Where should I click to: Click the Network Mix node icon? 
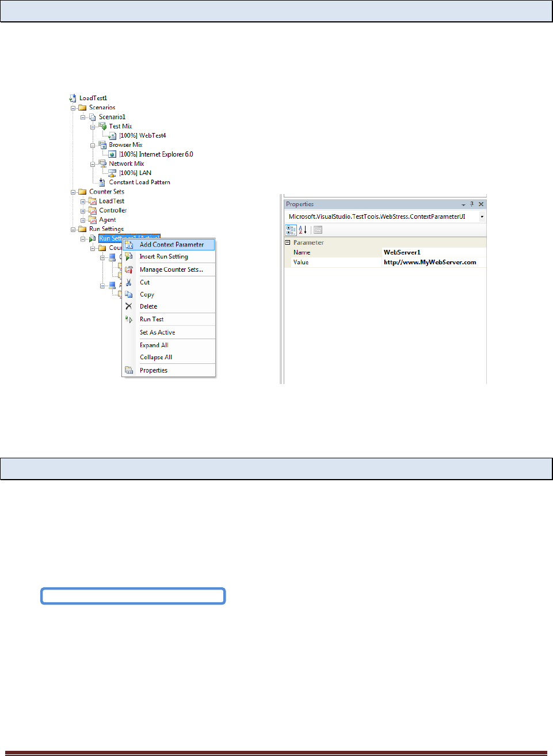pos(102,164)
